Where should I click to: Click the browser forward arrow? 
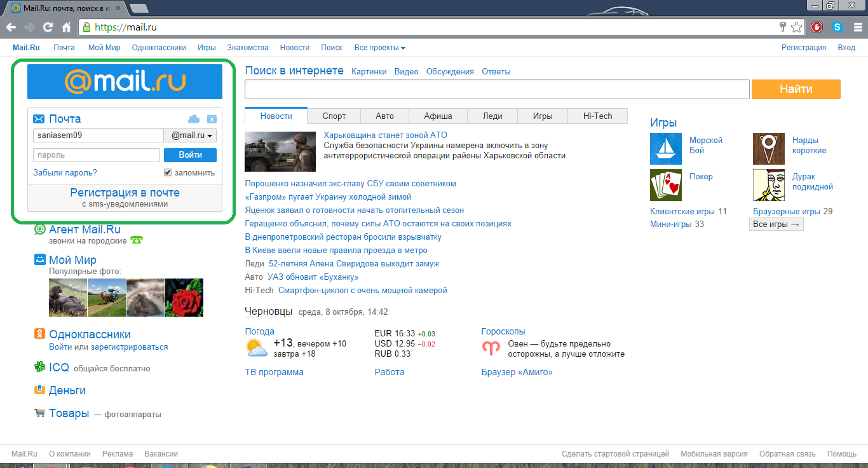tap(29, 27)
